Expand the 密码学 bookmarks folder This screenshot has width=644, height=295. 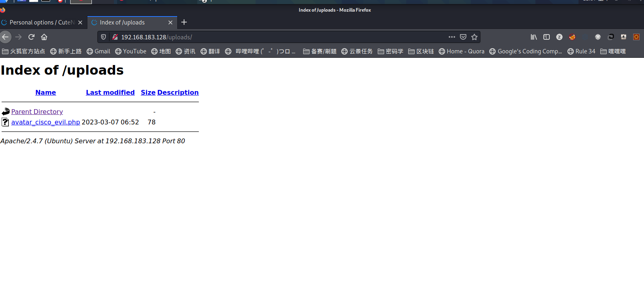point(391,51)
